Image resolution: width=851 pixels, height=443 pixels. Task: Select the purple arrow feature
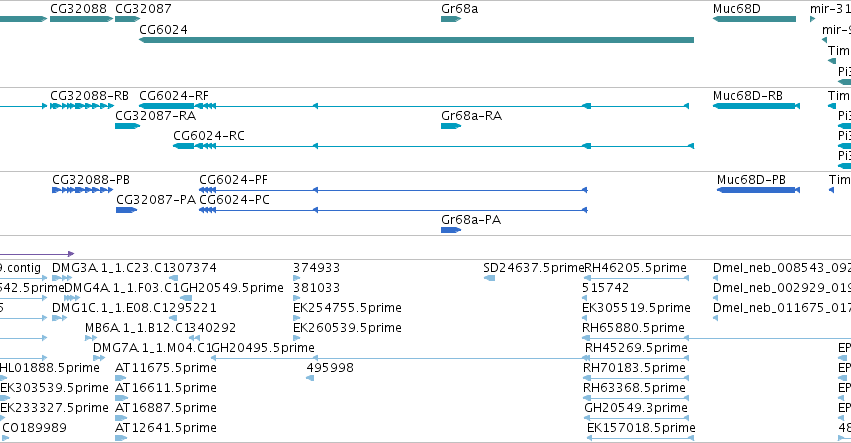(37, 254)
